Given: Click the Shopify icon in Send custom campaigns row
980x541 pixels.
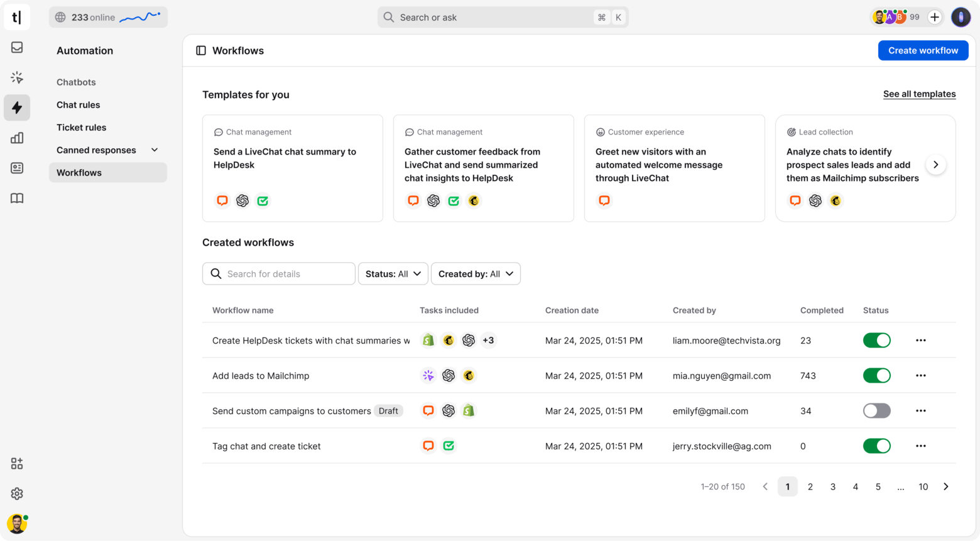Looking at the screenshot, I should [469, 410].
